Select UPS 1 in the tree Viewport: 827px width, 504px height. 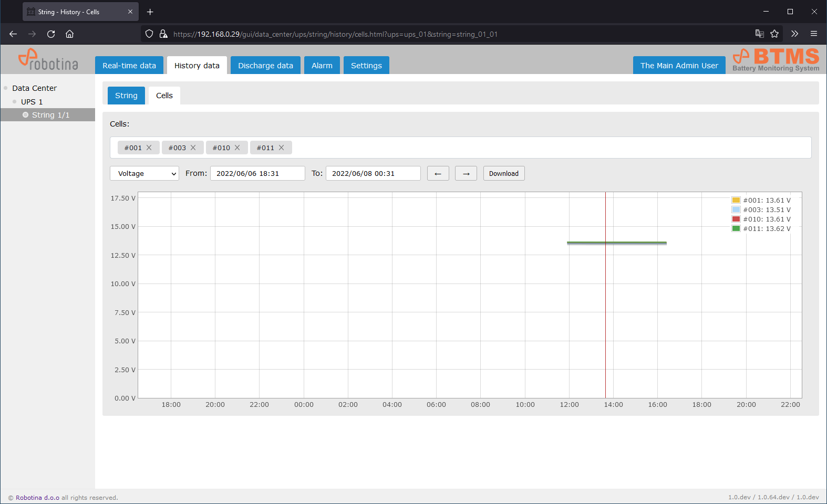click(32, 102)
